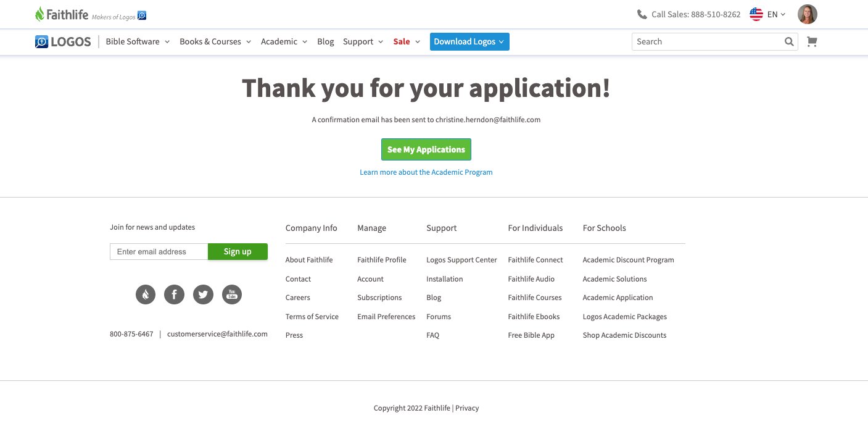Screen dimensions: 868x447
Task: Focus the Search input field
Action: (707, 42)
